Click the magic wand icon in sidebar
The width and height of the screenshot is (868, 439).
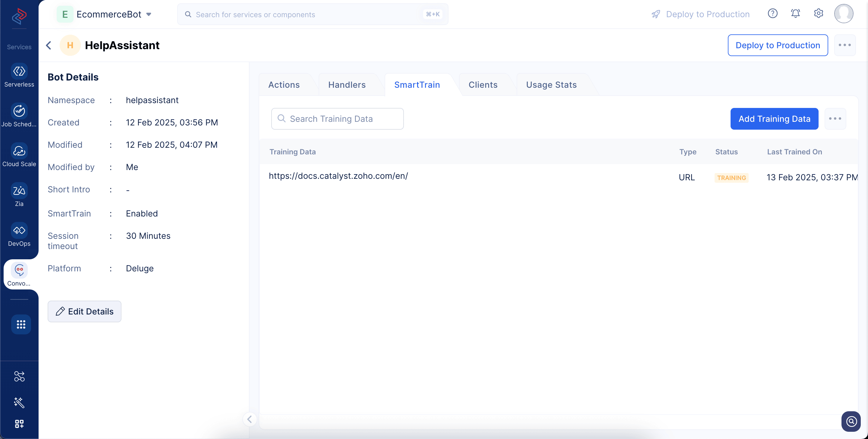point(19,402)
